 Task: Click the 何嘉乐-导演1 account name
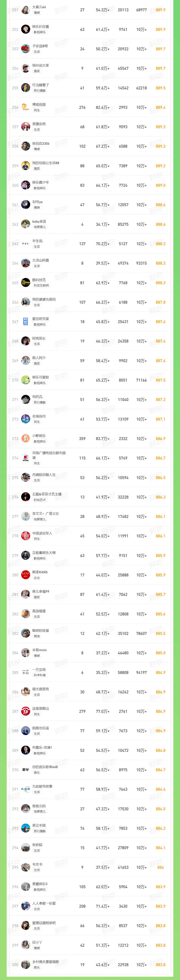pos(42,748)
